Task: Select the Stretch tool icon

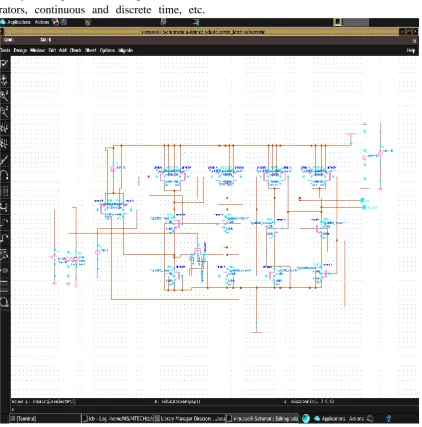Action: tap(4, 128)
